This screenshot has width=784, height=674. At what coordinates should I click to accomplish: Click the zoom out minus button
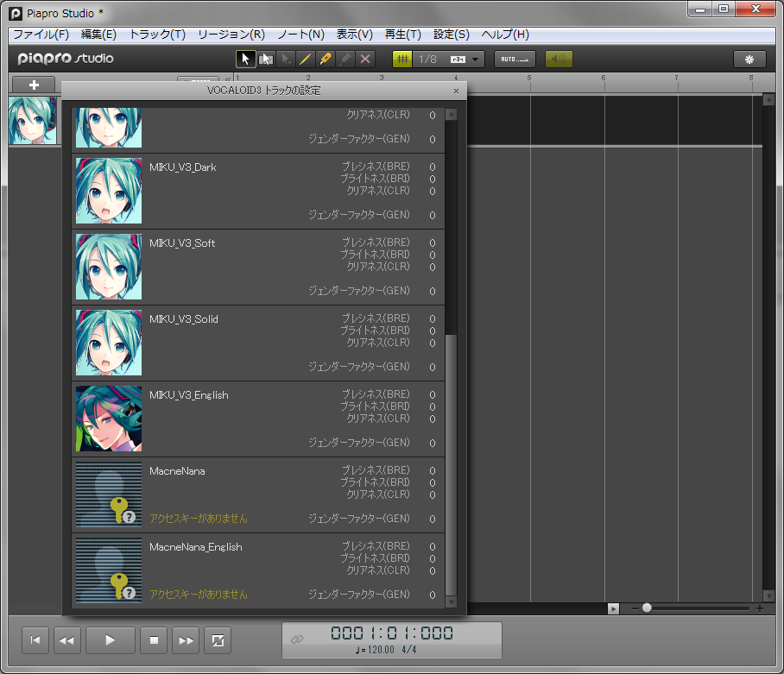(635, 608)
